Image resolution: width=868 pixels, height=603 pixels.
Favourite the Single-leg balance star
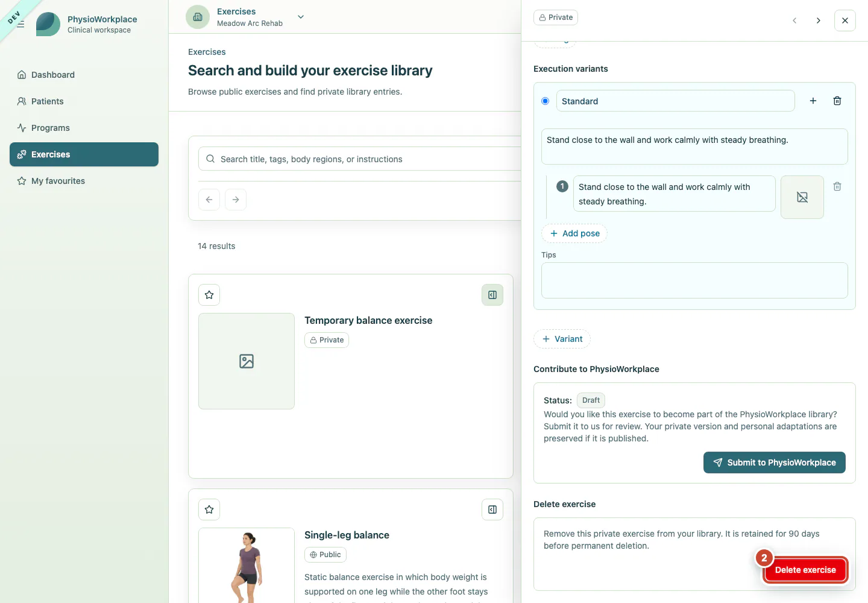[x=209, y=510]
